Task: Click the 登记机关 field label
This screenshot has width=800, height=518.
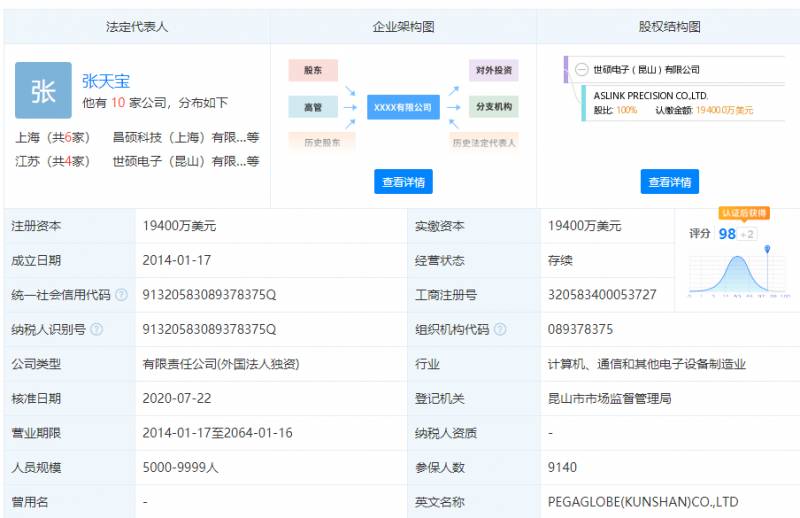Action: pyautogui.click(x=440, y=398)
